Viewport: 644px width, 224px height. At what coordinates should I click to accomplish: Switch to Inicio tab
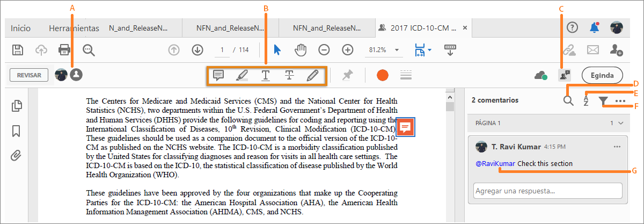[21, 28]
